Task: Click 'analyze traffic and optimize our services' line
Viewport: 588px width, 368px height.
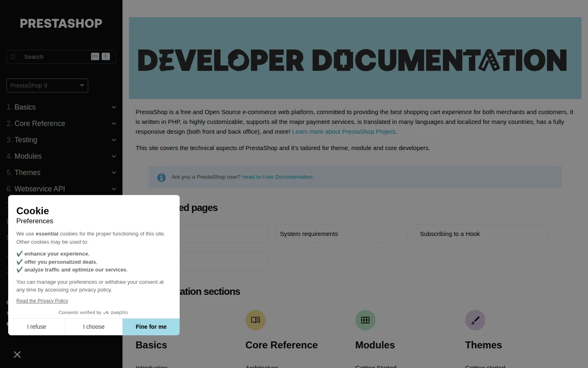Action: (x=72, y=270)
